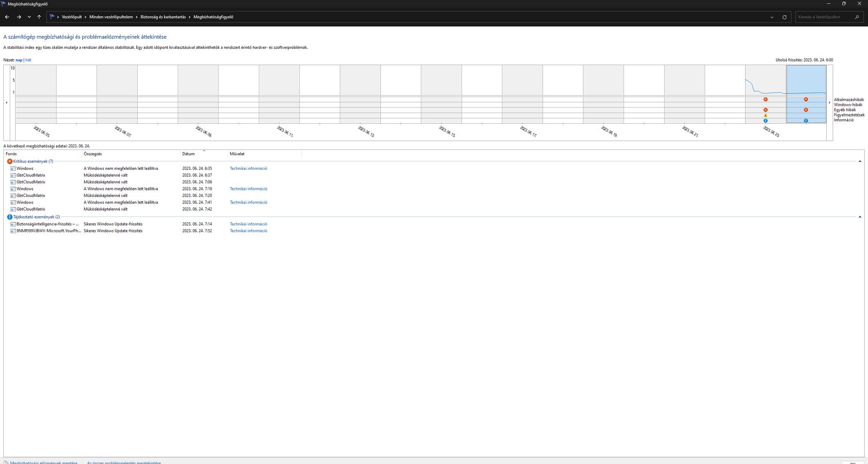Select the nap view option
The image size is (868, 464).
(19, 60)
